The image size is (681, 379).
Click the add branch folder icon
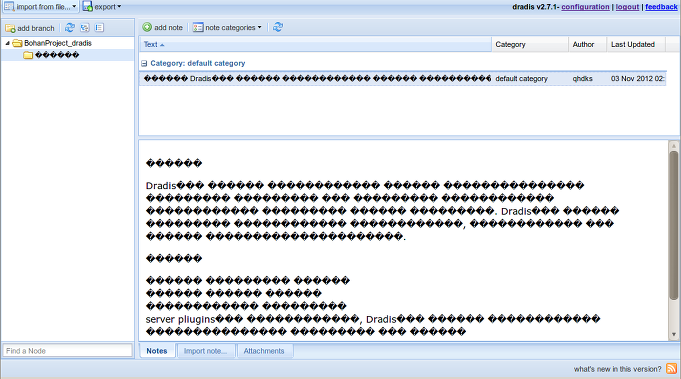(10, 28)
